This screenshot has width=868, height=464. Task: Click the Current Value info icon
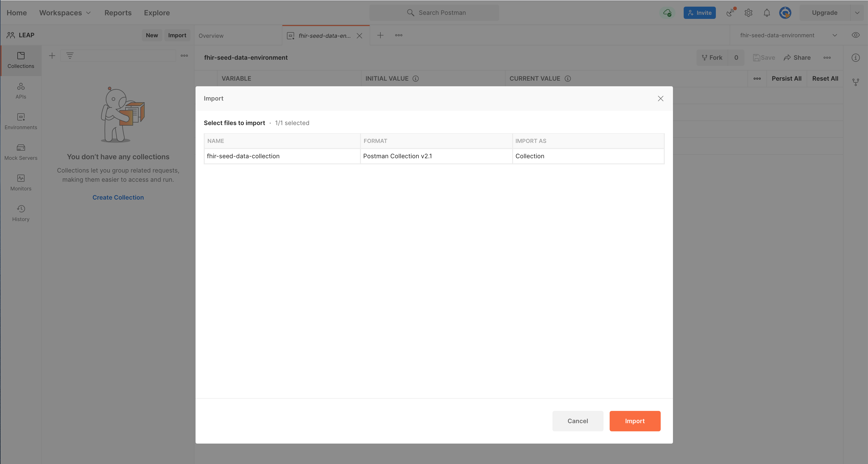click(568, 79)
